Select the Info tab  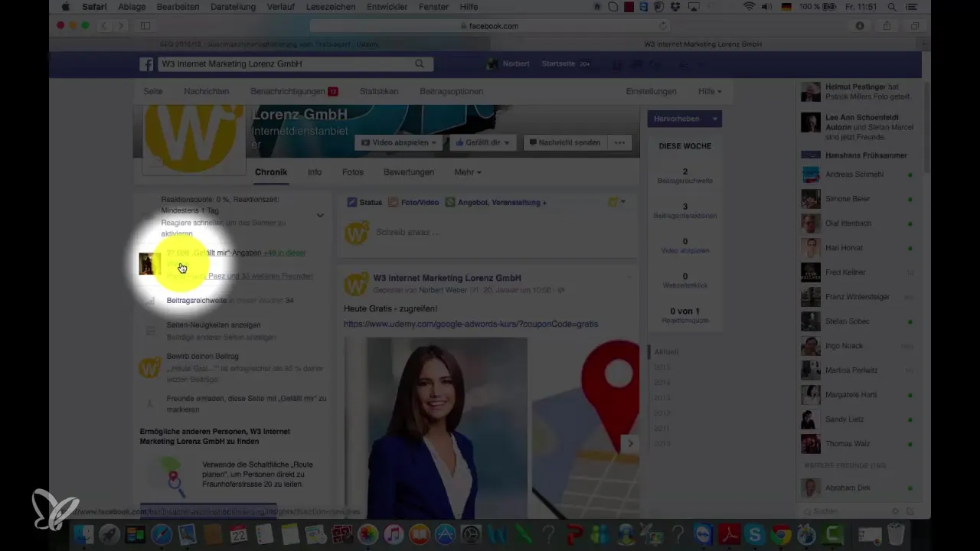click(315, 172)
